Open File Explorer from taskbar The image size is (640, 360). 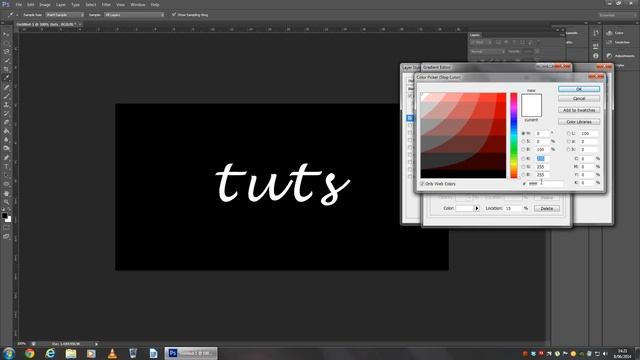tap(71, 353)
